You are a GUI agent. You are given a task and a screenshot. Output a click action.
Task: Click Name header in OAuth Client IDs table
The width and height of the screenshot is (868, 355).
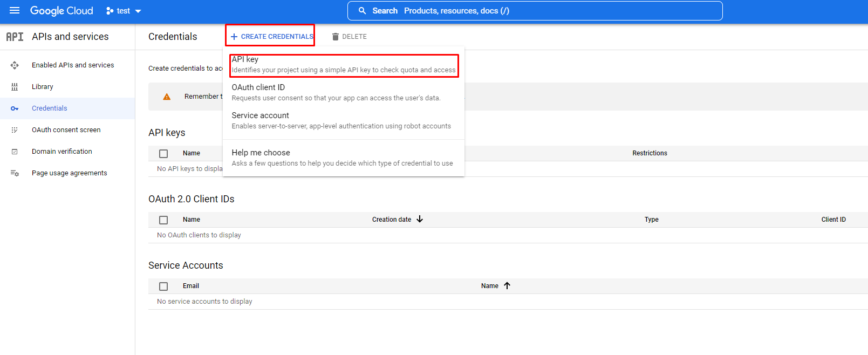[x=192, y=220]
